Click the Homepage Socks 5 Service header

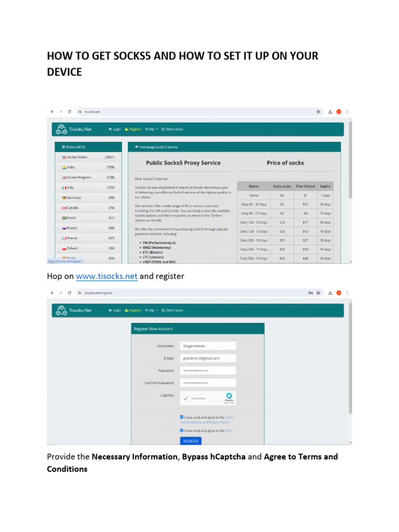(234, 147)
